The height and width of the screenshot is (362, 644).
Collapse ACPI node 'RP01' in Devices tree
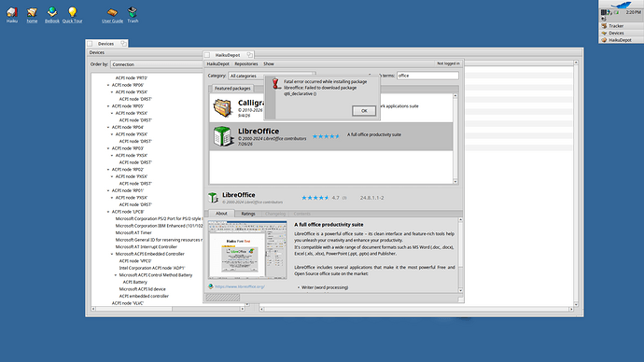coord(108,190)
